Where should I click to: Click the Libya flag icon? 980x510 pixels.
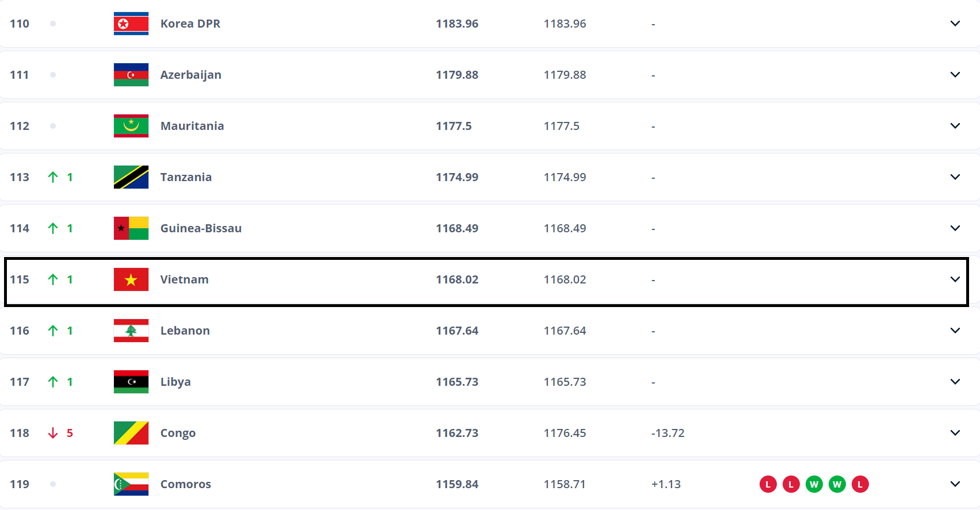(131, 382)
